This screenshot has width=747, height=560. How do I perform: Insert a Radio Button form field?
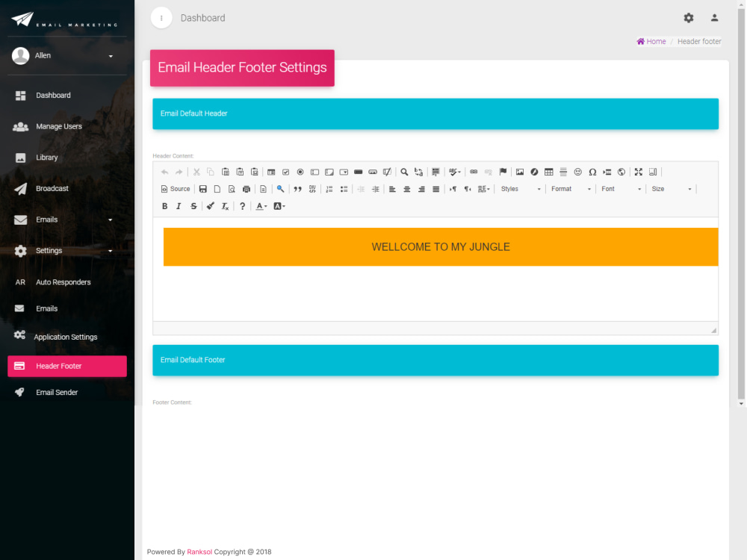tap(300, 172)
